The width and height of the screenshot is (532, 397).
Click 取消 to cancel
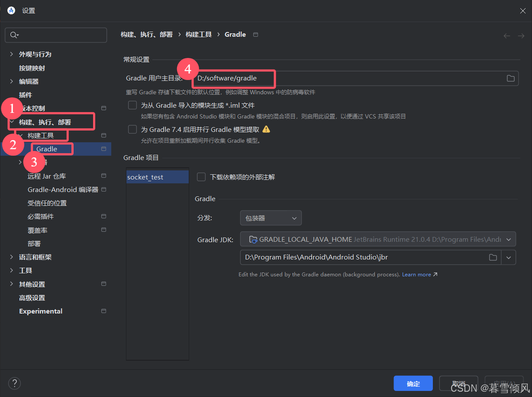click(x=458, y=384)
